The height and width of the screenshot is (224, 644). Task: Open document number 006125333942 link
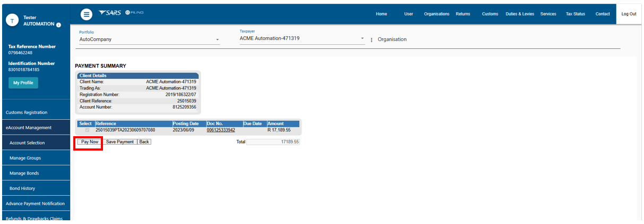click(221, 130)
